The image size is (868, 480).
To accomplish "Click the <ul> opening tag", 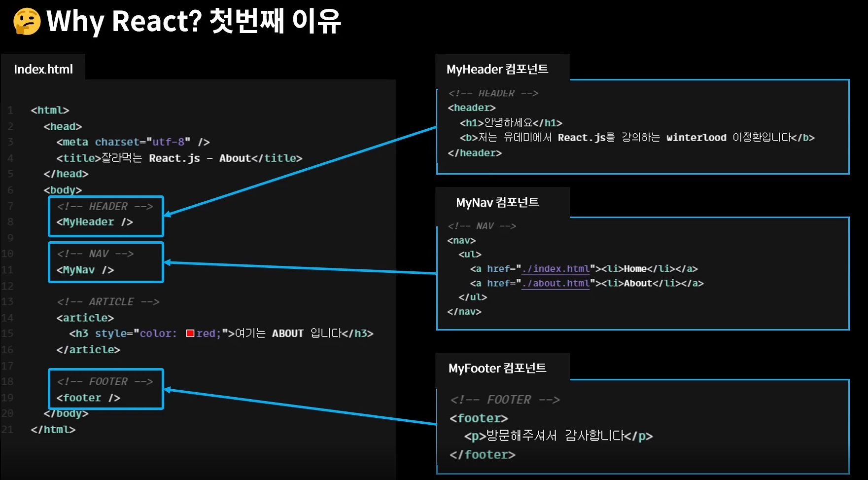I will click(x=470, y=254).
